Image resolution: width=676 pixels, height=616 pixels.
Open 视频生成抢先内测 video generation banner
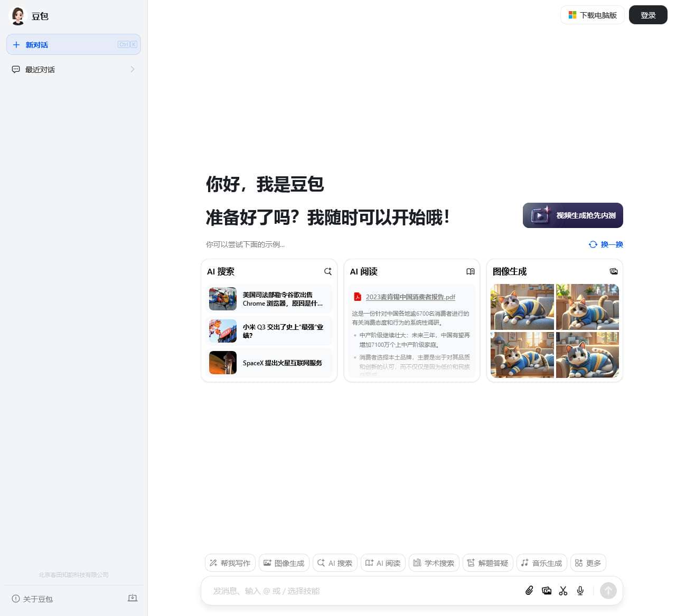point(573,215)
